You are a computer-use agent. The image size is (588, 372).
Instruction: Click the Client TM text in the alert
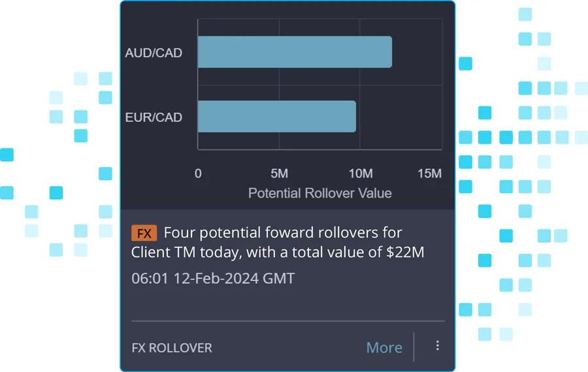tap(163, 252)
